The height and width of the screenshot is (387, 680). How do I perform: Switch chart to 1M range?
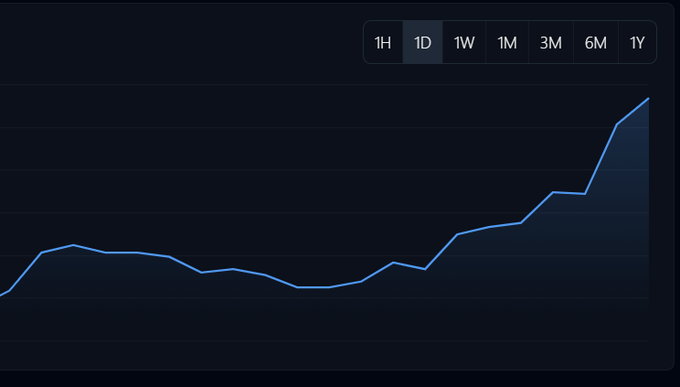pos(507,43)
